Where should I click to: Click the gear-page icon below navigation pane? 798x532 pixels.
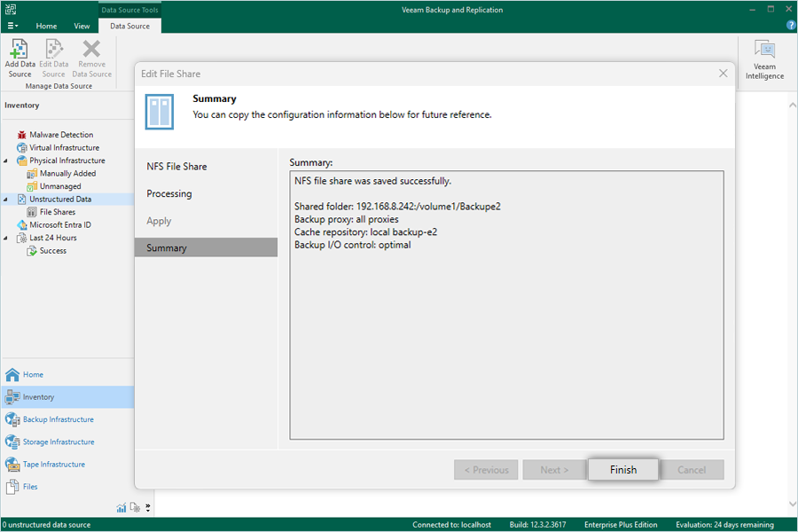click(x=135, y=507)
